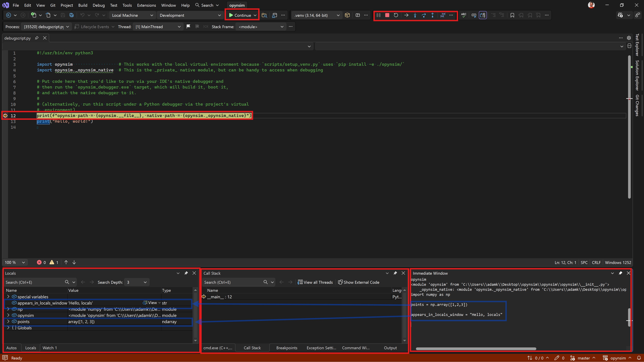
Task: Open the Debug menu
Action: pos(98,5)
